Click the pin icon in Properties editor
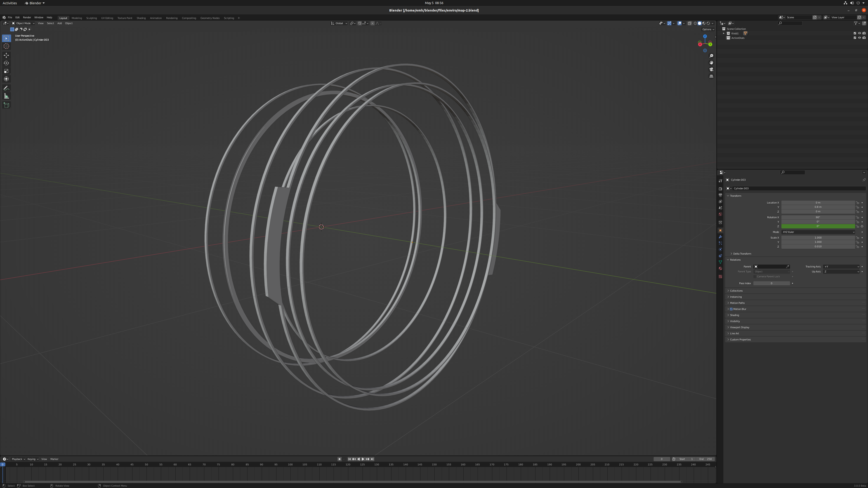This screenshot has width=868, height=488. coord(864,180)
